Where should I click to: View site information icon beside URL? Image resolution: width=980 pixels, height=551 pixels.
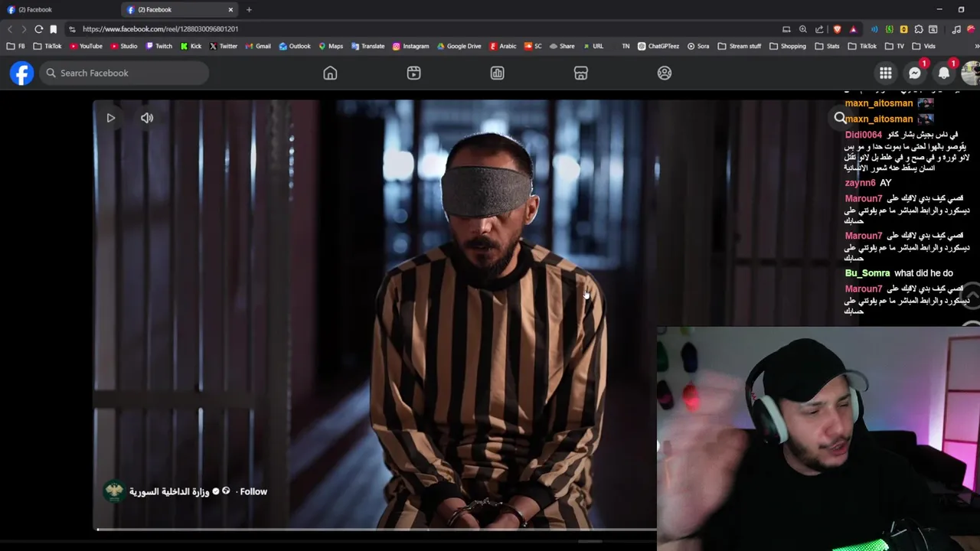click(x=72, y=29)
